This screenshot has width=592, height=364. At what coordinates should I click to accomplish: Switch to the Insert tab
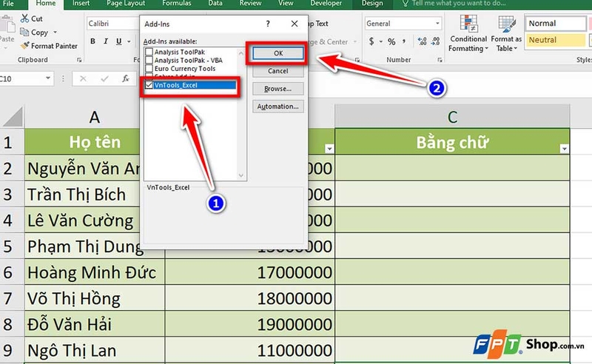click(81, 3)
